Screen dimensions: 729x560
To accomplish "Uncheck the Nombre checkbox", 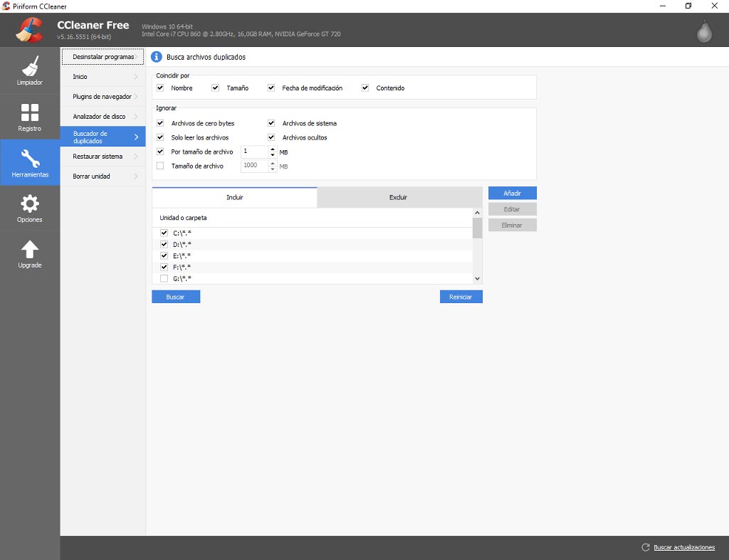I will click(x=160, y=88).
